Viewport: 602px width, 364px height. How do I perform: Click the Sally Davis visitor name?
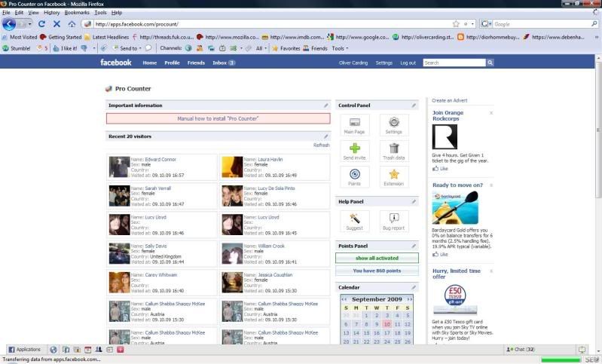(x=156, y=246)
